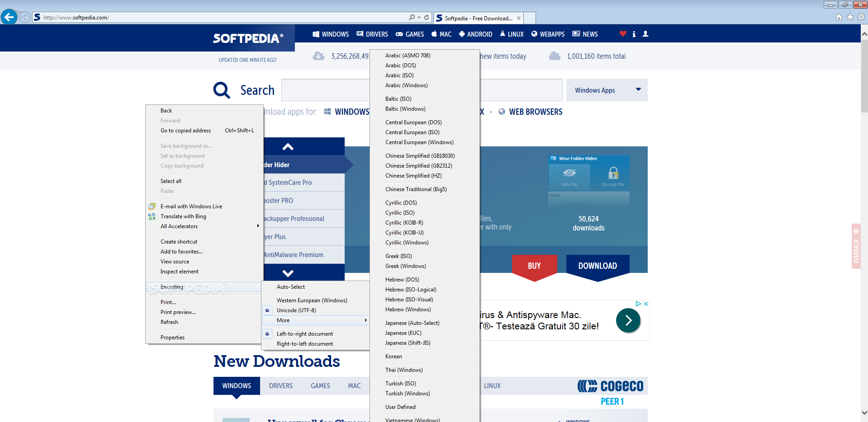868x422 pixels.
Task: Choose Inspect element from context menu
Action: (204, 272)
